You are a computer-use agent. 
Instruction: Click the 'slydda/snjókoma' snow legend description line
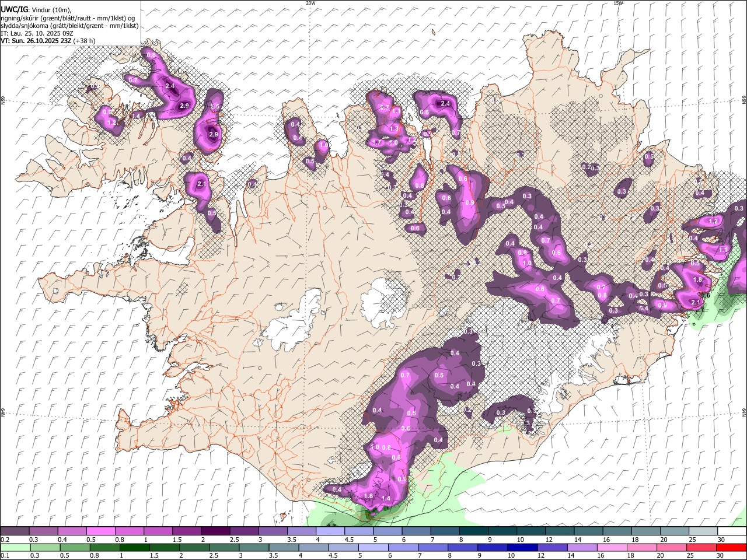click(69, 26)
